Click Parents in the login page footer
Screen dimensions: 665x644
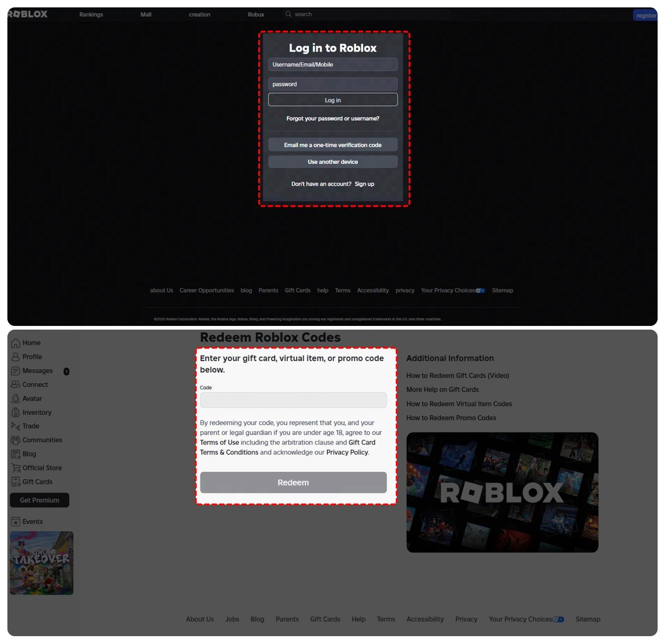pyautogui.click(x=268, y=290)
